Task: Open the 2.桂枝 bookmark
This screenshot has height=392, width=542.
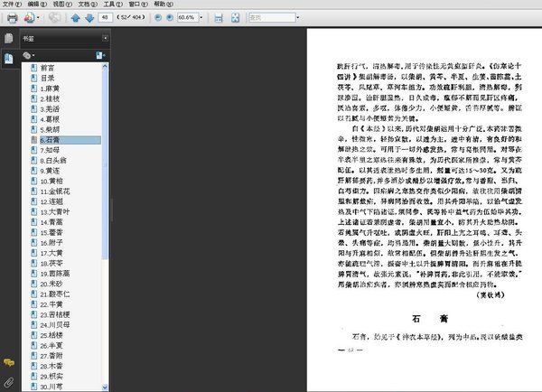Action: [50, 98]
